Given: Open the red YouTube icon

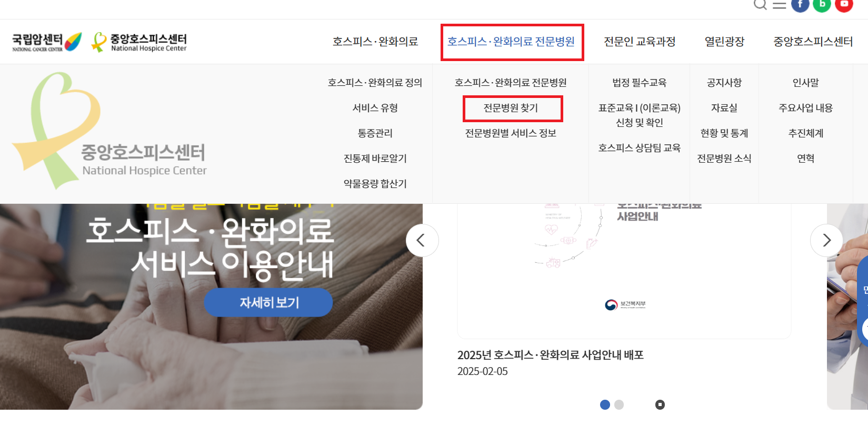Looking at the screenshot, I should pyautogui.click(x=844, y=5).
